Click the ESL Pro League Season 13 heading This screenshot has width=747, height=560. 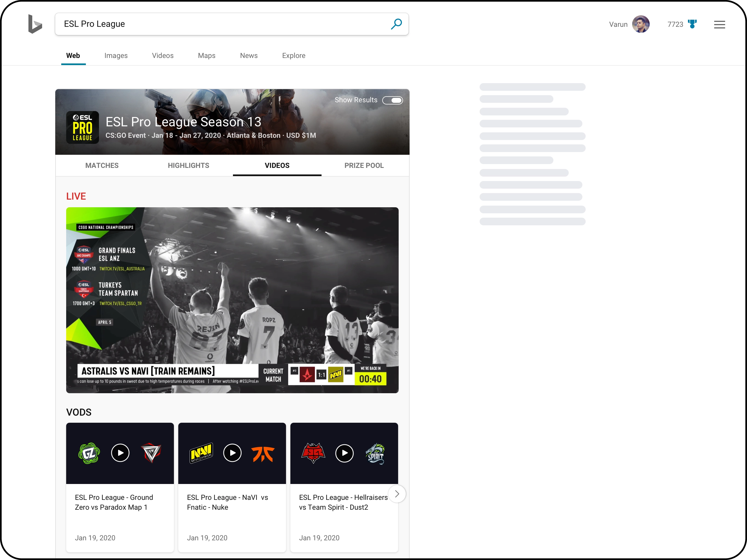click(183, 122)
